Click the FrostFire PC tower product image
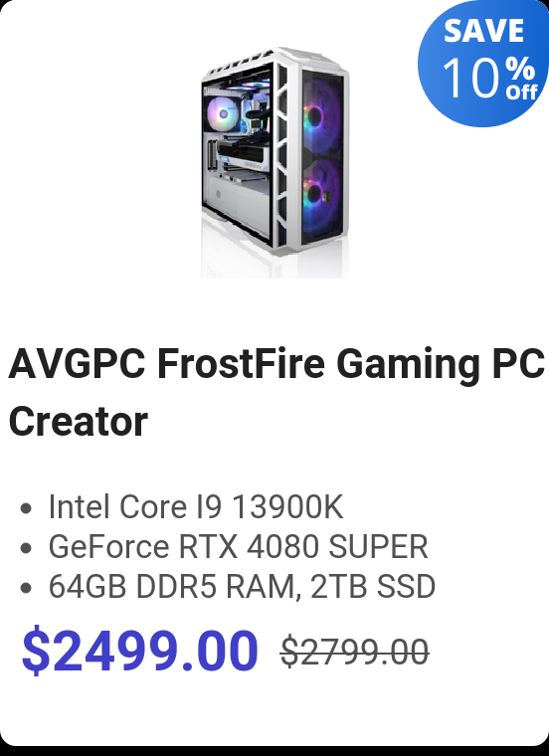 point(274,162)
